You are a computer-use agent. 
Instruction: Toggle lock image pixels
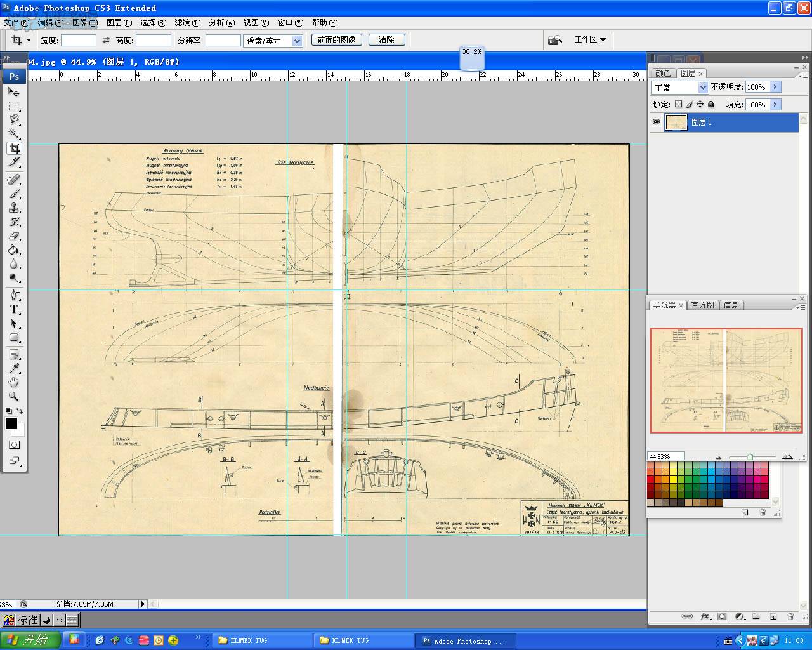click(x=690, y=104)
